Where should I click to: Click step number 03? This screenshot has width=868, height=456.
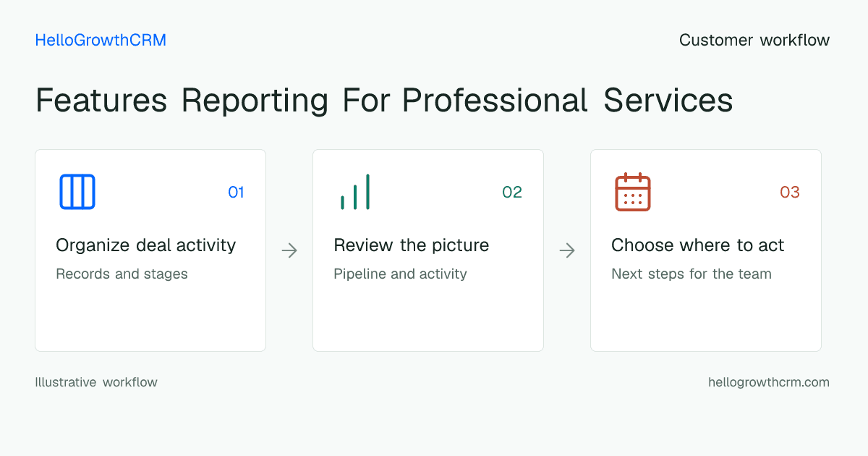click(x=790, y=192)
